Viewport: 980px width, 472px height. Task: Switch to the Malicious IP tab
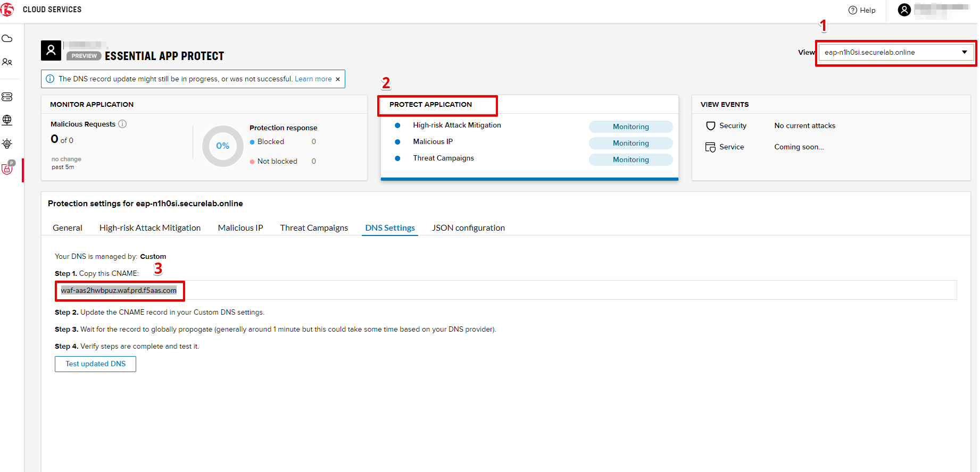click(x=240, y=228)
